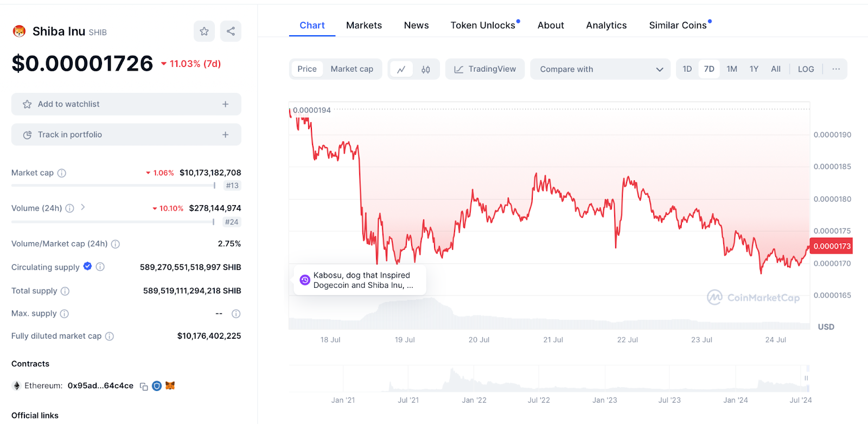Click the #24 volume rank badge
The image size is (868, 424).
pos(232,222)
